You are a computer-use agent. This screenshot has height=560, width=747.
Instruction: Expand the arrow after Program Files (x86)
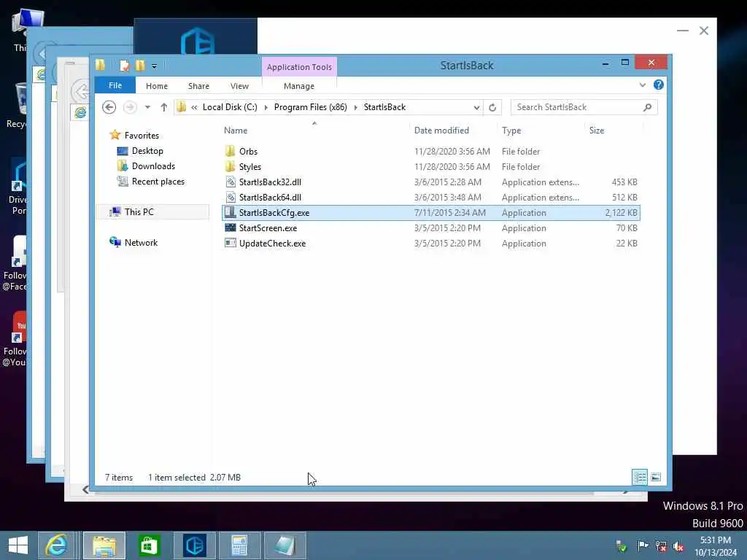[x=355, y=108]
